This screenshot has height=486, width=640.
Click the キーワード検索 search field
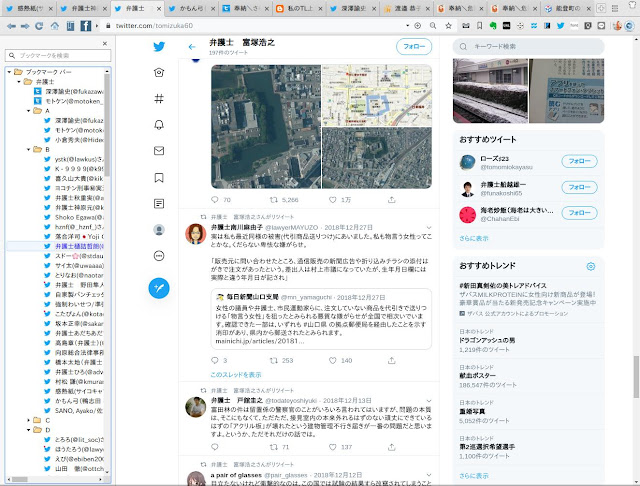pos(529,47)
